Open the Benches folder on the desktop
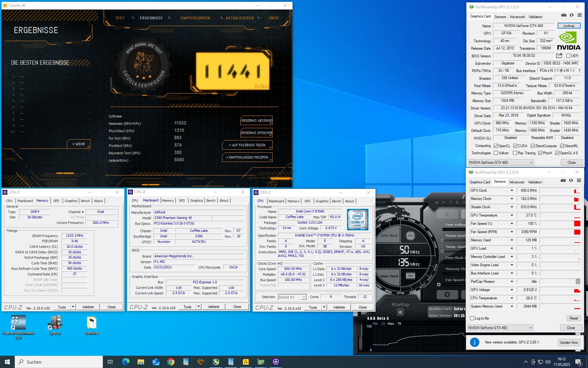The image size is (588, 368). click(92, 325)
